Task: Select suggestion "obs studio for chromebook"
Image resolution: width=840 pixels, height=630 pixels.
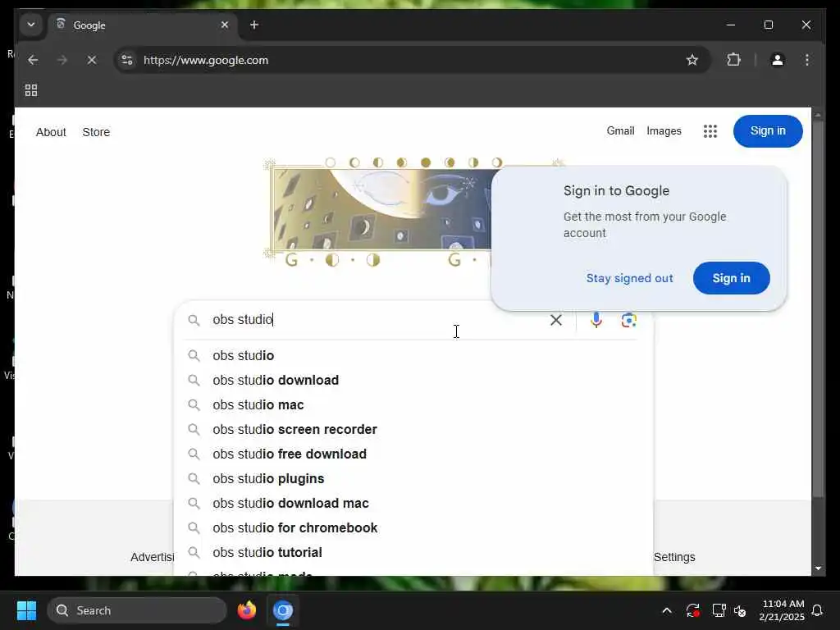Action: click(x=413, y=528)
